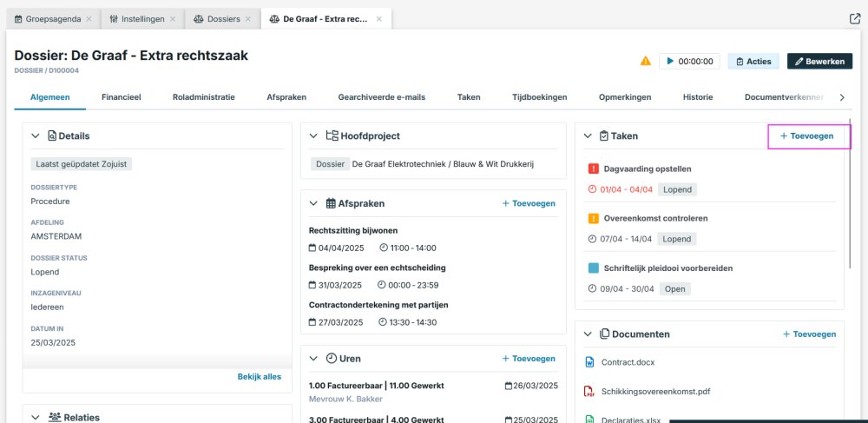Click the Taken clipboard icon
The height and width of the screenshot is (423, 868).
pyautogui.click(x=604, y=135)
